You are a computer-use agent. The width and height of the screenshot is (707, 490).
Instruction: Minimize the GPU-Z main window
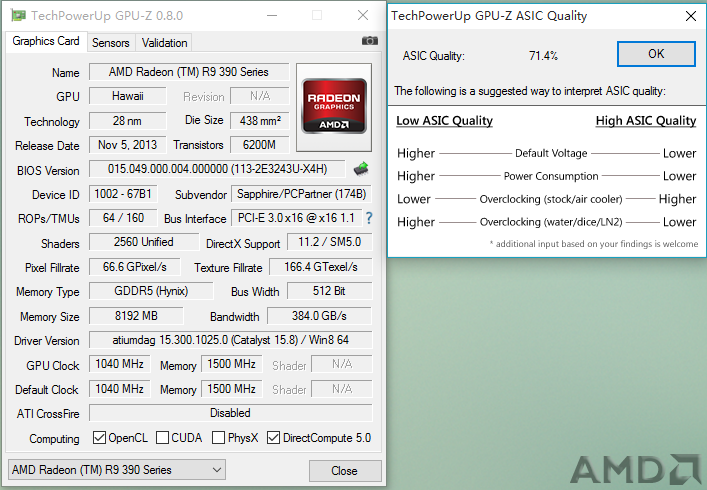tap(272, 15)
